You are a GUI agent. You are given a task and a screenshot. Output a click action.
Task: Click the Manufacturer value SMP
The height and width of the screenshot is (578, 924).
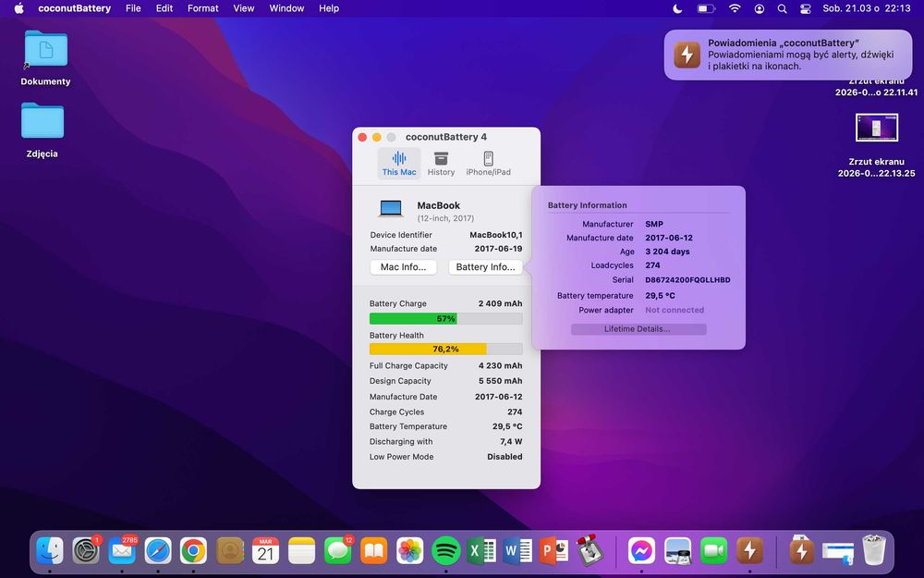(654, 224)
